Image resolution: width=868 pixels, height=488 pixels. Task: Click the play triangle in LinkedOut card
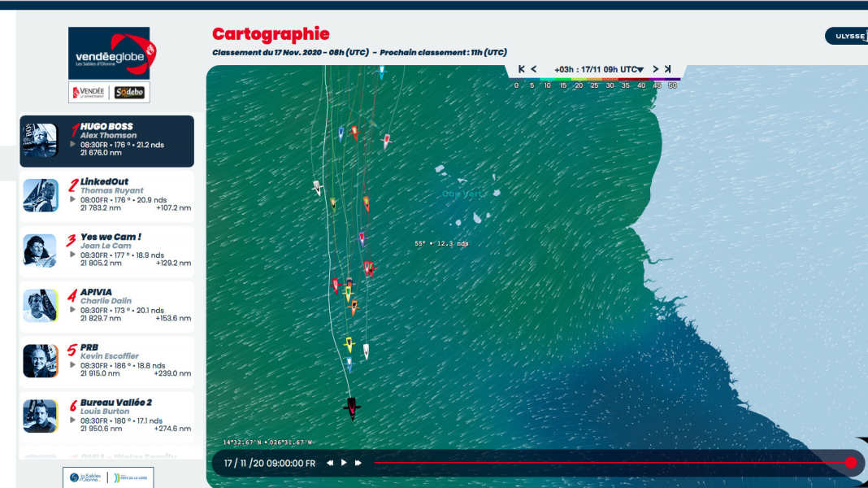tap(72, 199)
